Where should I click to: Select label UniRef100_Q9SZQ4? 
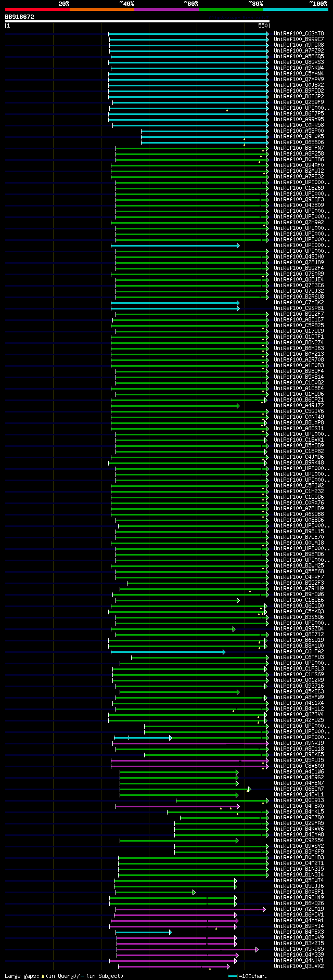[299, 628]
